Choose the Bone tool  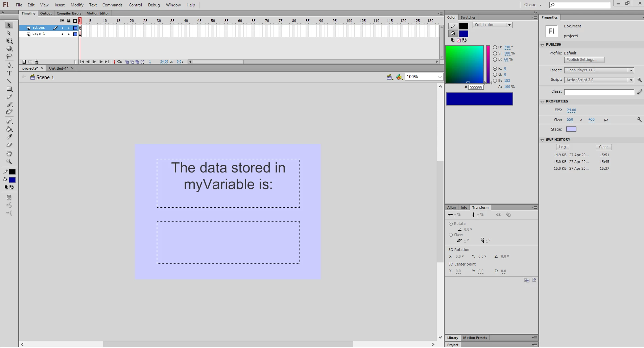coord(9,121)
